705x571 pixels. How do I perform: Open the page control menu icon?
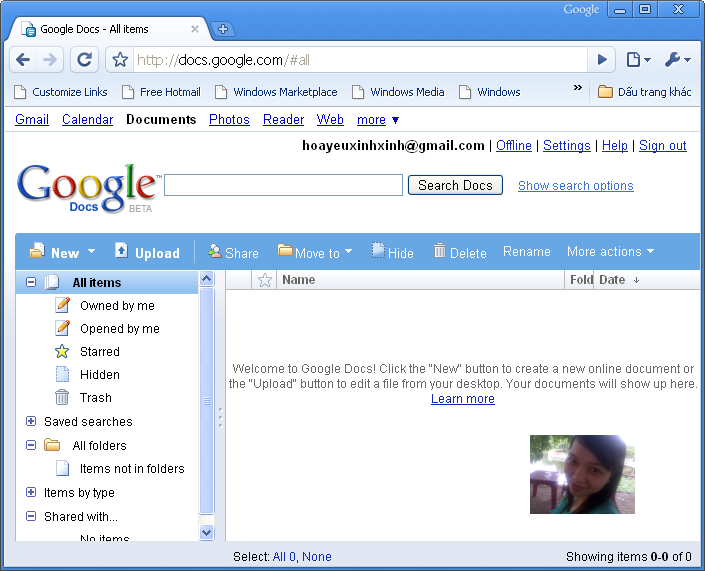click(638, 60)
